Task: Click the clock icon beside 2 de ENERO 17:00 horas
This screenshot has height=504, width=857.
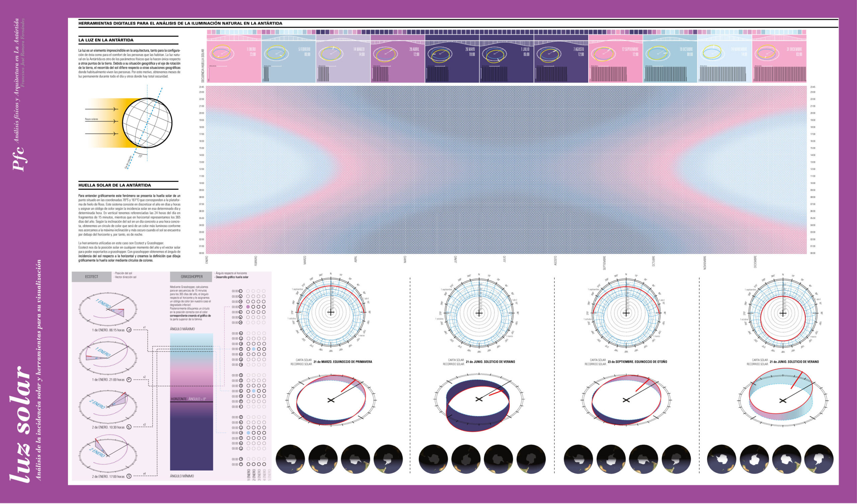Action: [x=129, y=477]
